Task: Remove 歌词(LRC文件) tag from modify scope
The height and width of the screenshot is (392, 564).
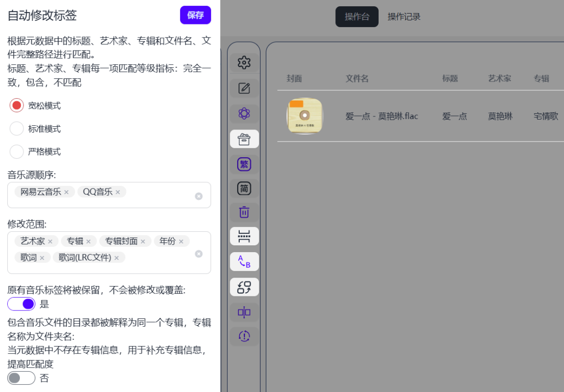Action: [x=116, y=258]
